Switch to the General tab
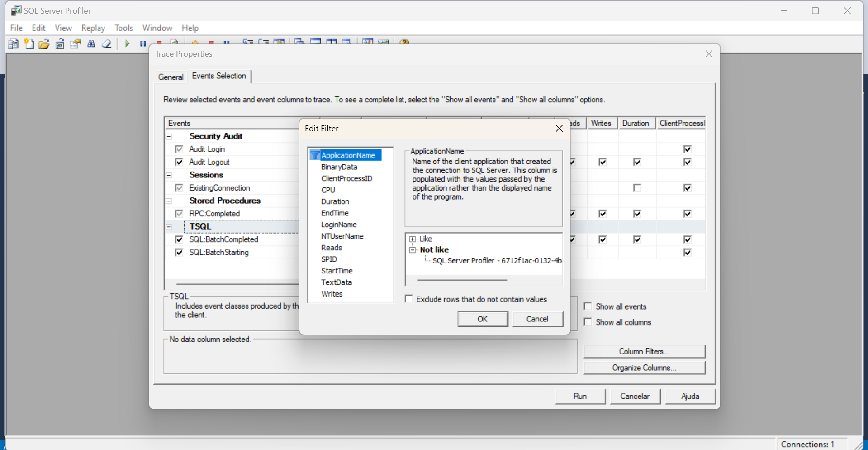The width and height of the screenshot is (868, 450). point(171,77)
